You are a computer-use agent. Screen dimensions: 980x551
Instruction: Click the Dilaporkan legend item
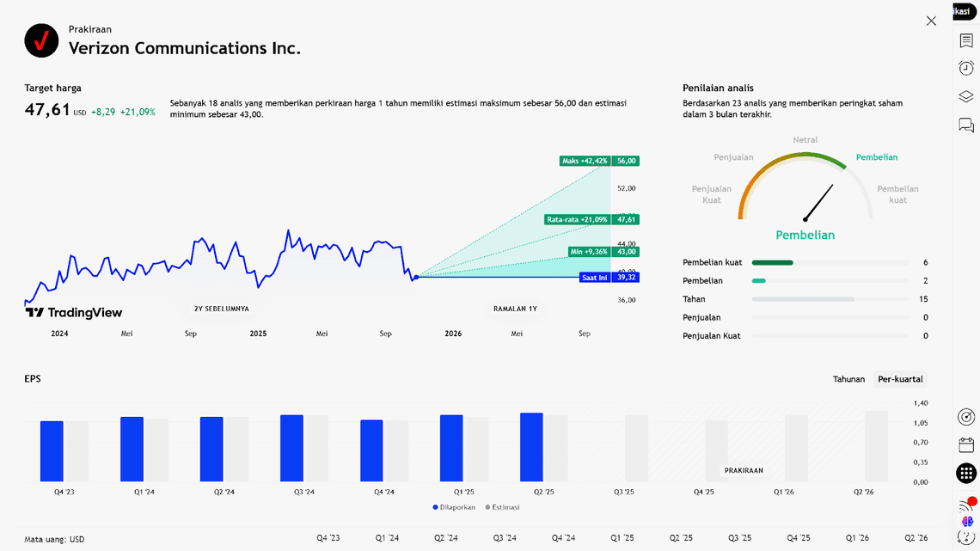pyautogui.click(x=453, y=507)
